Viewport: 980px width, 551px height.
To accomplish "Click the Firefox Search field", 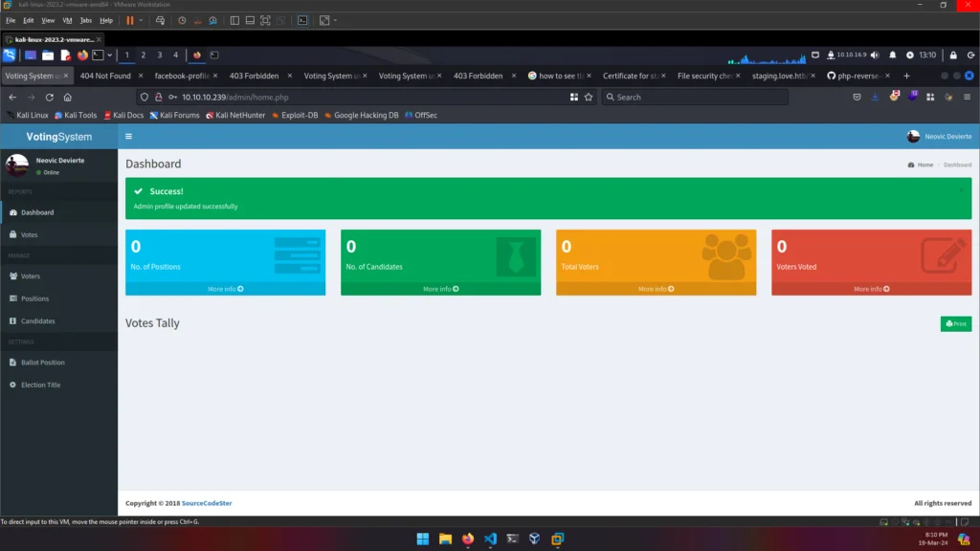I will point(695,98).
